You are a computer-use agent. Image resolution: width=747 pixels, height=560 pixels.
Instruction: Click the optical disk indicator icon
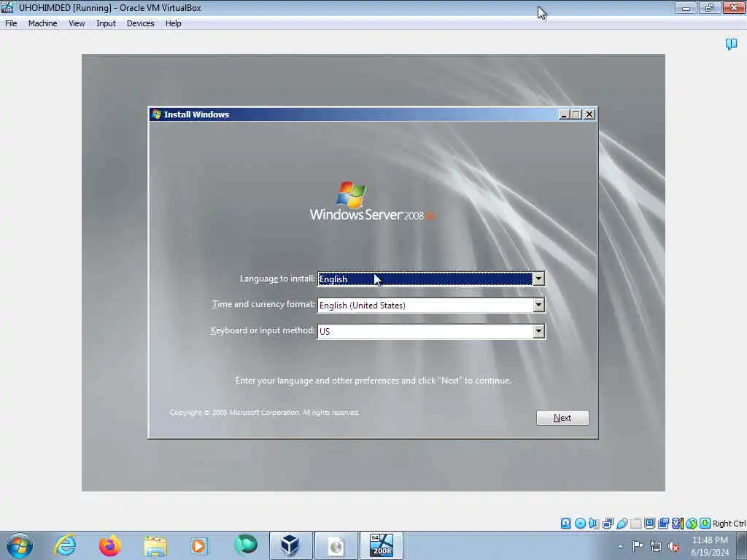click(x=580, y=524)
